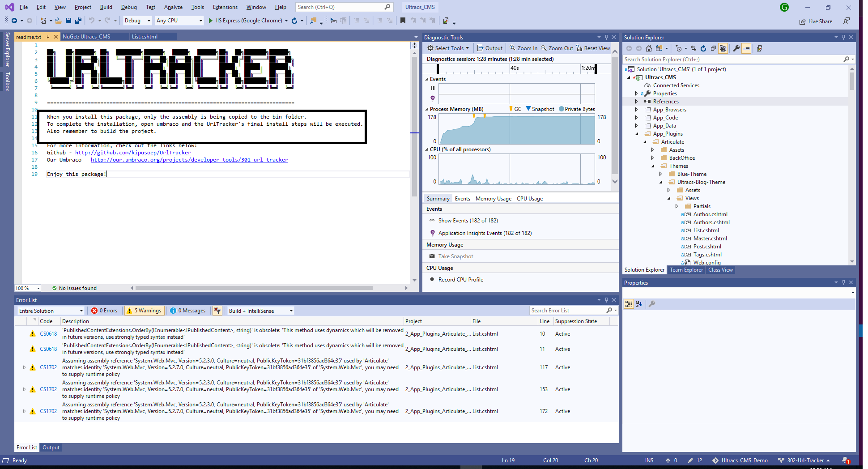Expand the App_Browsers folder node
The width and height of the screenshot is (868, 469).
pos(637,110)
